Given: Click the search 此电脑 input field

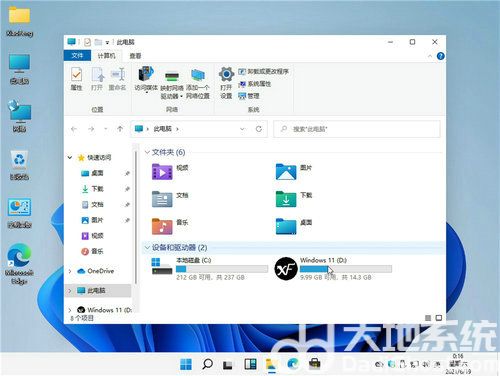Looking at the screenshot, I should click(x=357, y=129).
